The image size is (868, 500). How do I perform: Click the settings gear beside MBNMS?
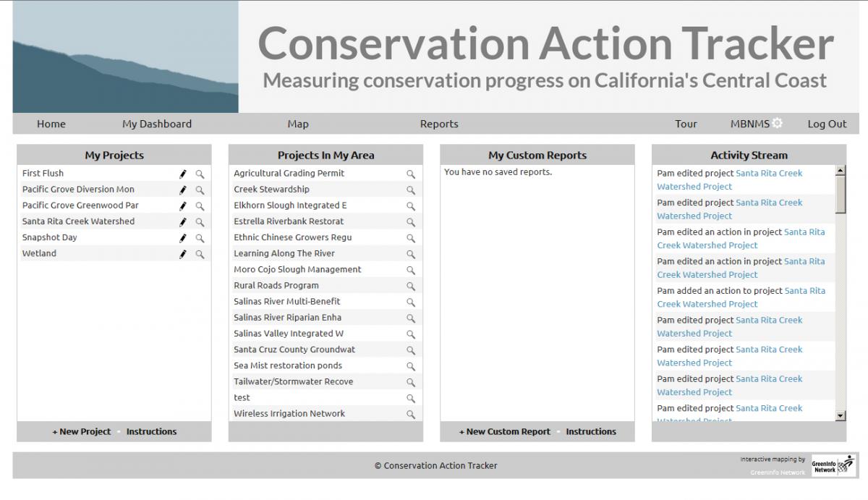777,123
